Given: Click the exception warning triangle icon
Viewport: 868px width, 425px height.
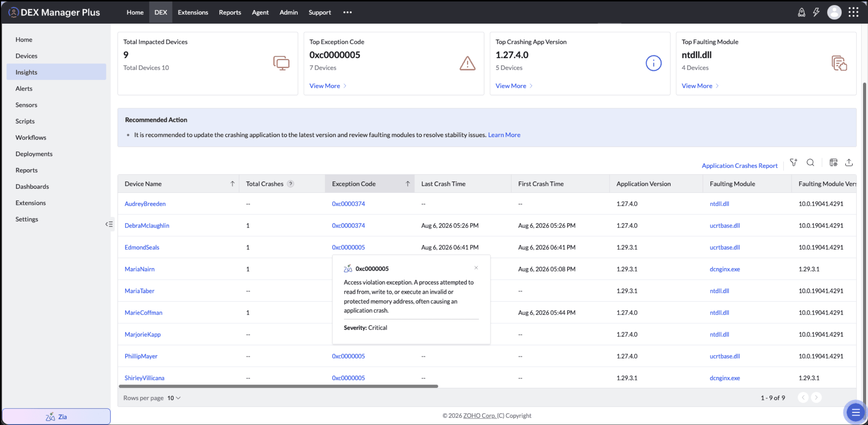Looking at the screenshot, I should [x=467, y=63].
